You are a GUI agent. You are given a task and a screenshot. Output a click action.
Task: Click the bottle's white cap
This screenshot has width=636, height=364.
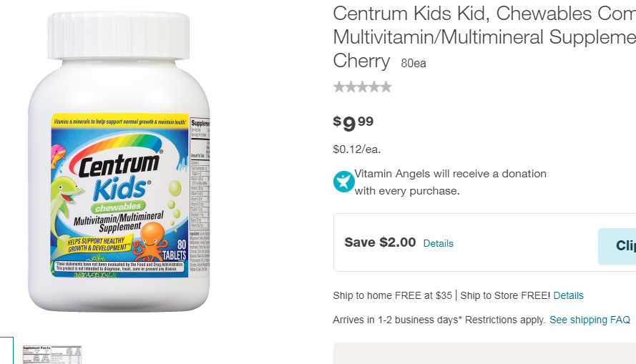pos(119,36)
